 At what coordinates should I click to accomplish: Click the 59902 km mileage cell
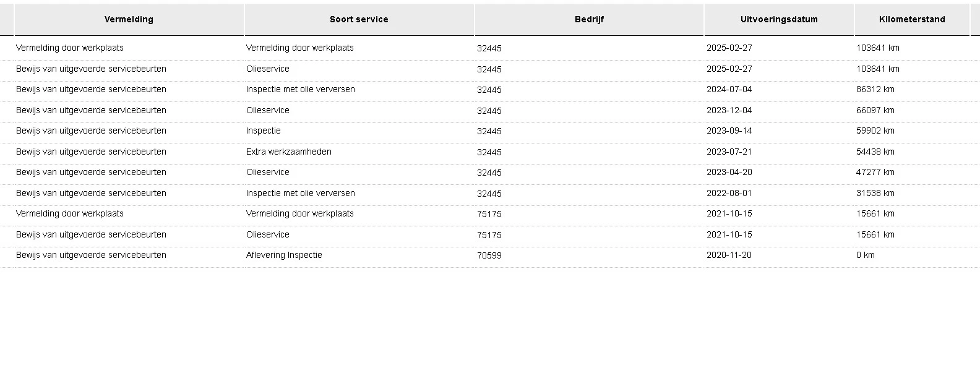(x=875, y=131)
